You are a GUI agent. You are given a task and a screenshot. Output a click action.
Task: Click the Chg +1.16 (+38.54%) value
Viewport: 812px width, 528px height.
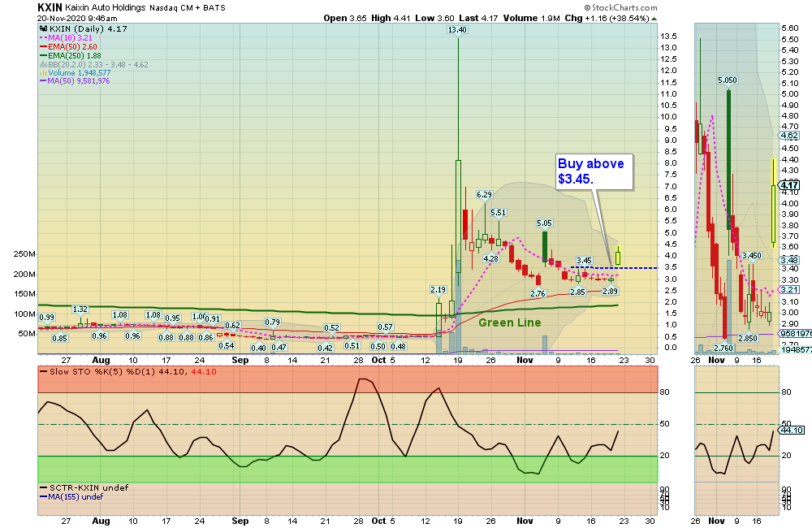point(607,18)
